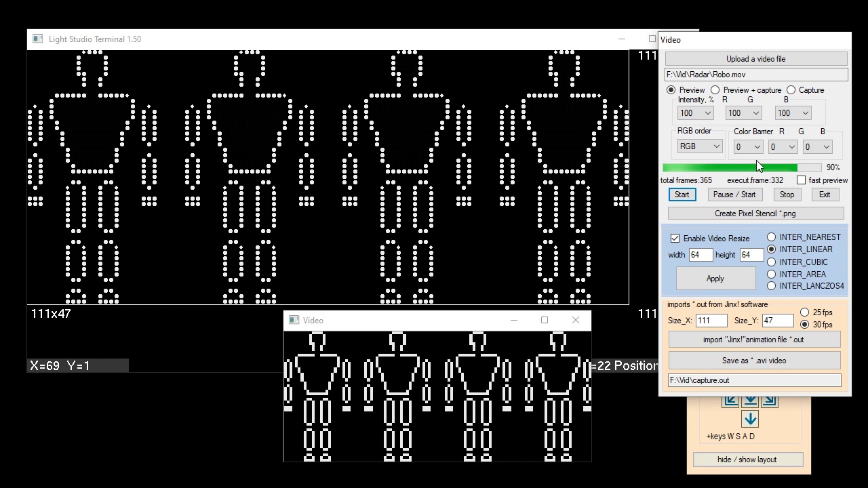Viewport: 868px width, 488px height.
Task: Open the R intensity dropdown
Action: (x=743, y=113)
